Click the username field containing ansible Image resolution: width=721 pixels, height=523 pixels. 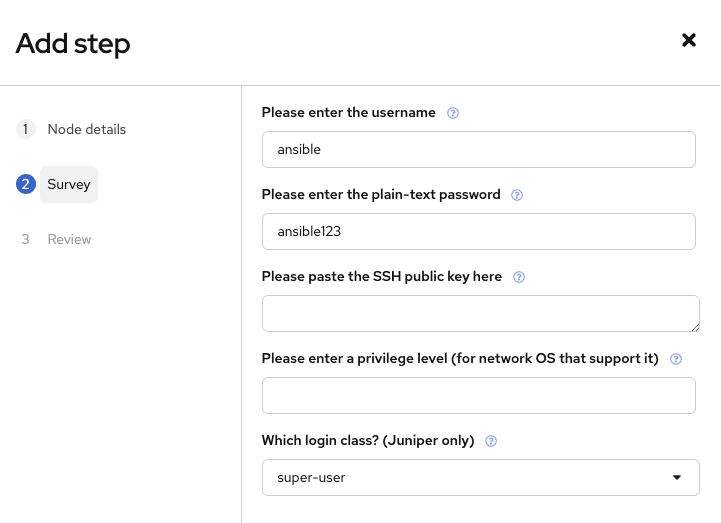(x=479, y=149)
